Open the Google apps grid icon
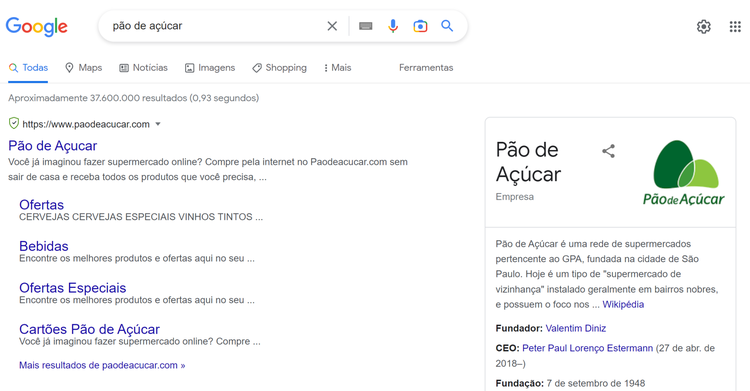The image size is (750, 391). pyautogui.click(x=735, y=26)
